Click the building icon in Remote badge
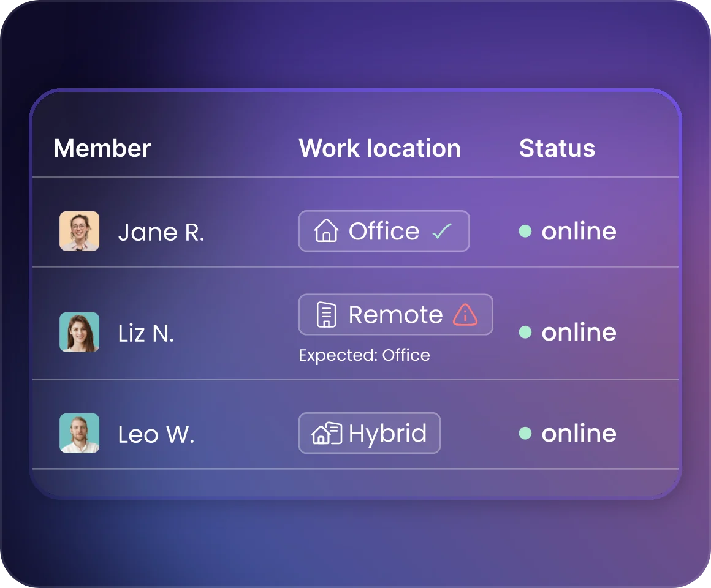The image size is (711, 588). pyautogui.click(x=326, y=314)
